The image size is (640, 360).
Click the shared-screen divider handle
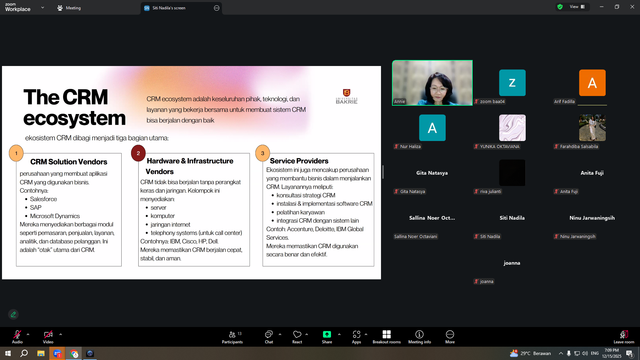click(x=383, y=172)
